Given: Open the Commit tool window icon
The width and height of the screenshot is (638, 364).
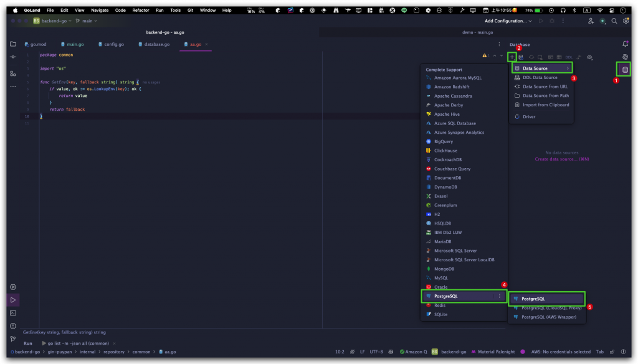Looking at the screenshot, I should (x=13, y=57).
